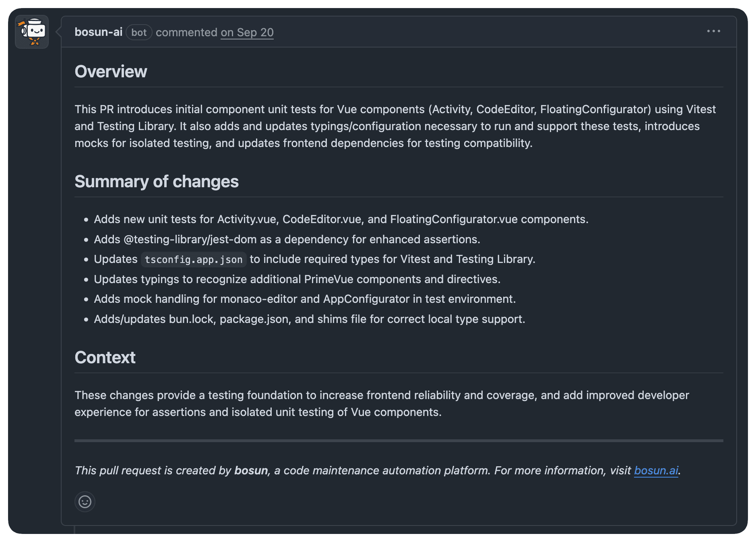Click the bot badge label
The width and height of the screenshot is (756, 542).
click(139, 33)
